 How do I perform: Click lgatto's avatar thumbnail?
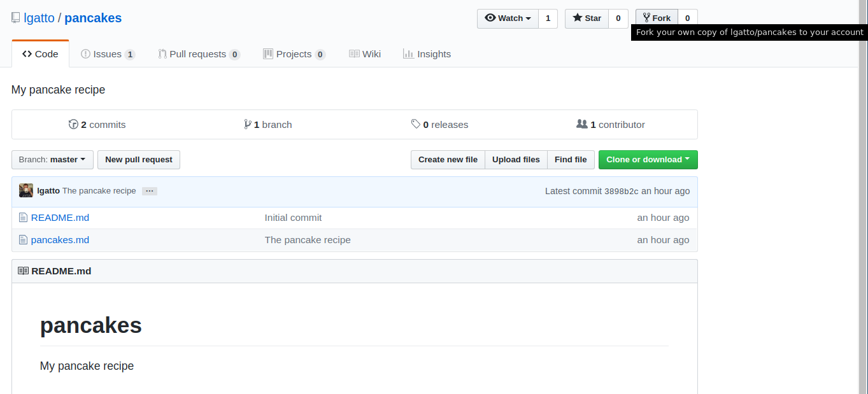click(x=25, y=190)
